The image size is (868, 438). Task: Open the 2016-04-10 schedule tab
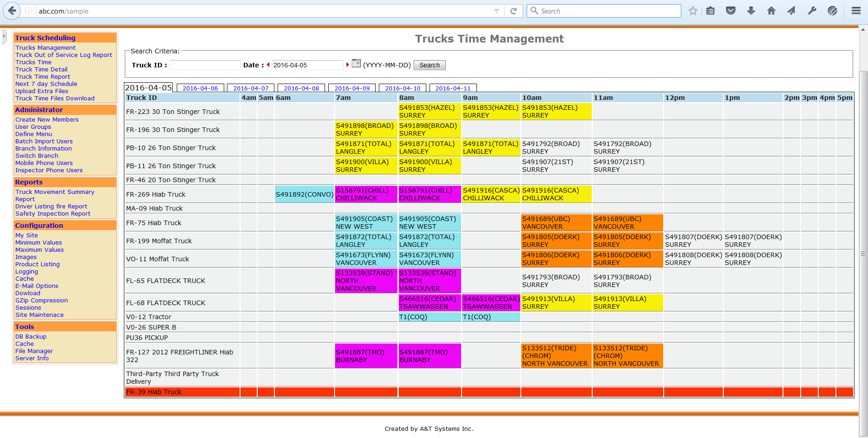tap(402, 88)
